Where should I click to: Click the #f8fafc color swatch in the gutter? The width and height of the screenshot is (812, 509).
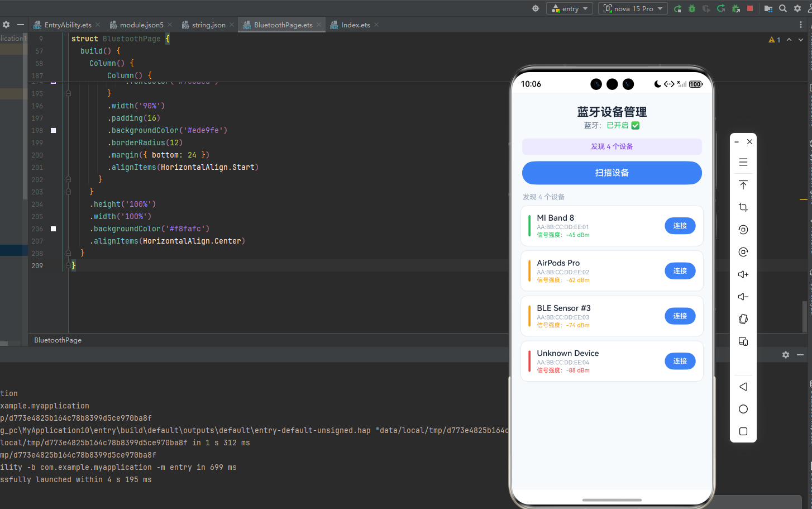[x=54, y=229]
